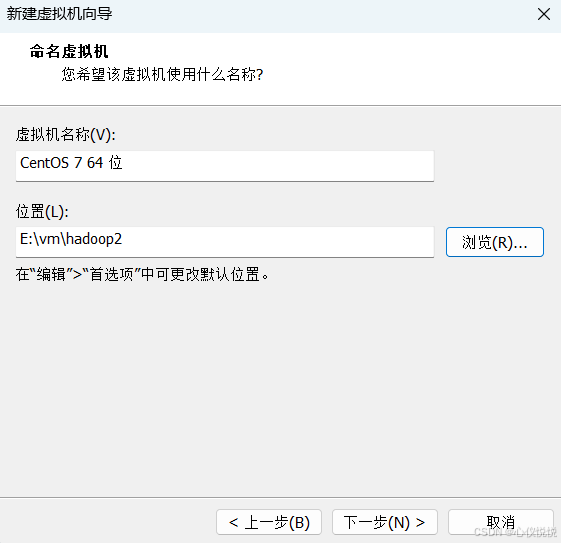Viewport: 561px width, 543px height.
Task: Click empty space right of location path
Action: pyautogui.click(x=278, y=242)
